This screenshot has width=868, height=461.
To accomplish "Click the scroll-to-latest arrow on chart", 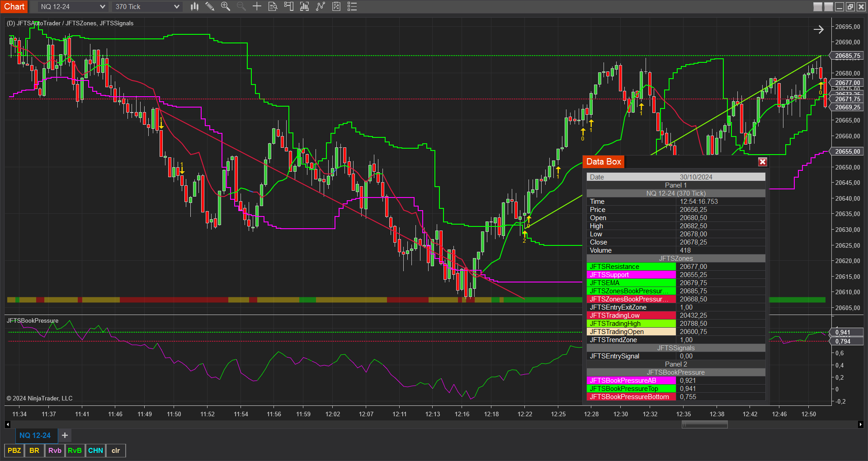I will (x=819, y=30).
